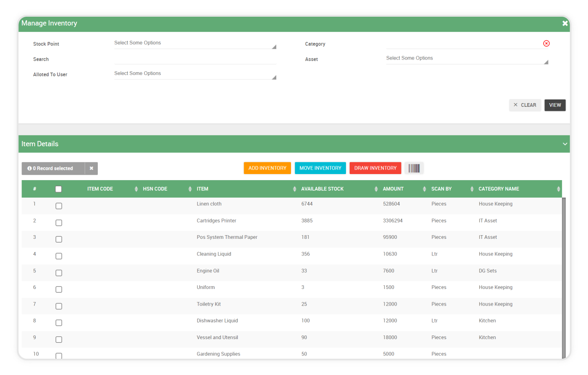Apply filters with the VIEW button
Image resolution: width=588 pixels, height=375 pixels.
(555, 105)
